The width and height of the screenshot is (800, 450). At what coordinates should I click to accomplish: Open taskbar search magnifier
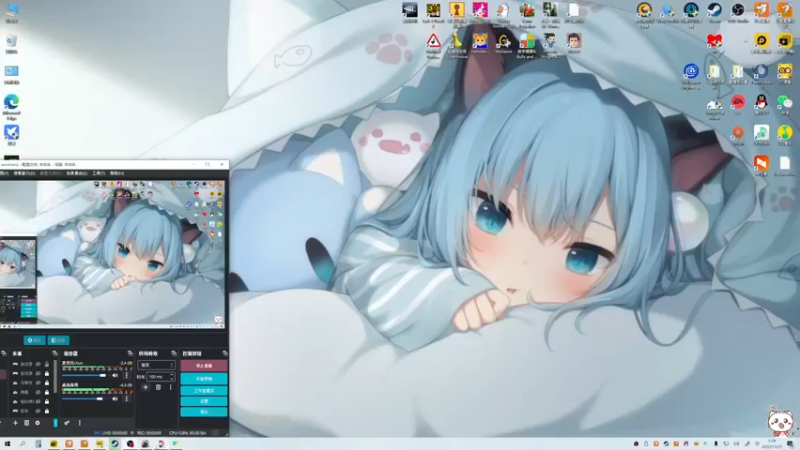click(22, 444)
